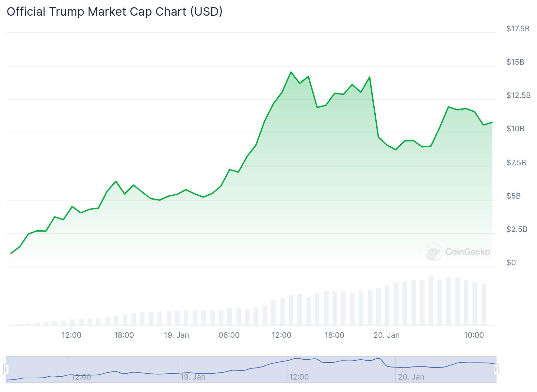Click the $5B y-axis label
The height and width of the screenshot is (392, 537).
(x=513, y=196)
